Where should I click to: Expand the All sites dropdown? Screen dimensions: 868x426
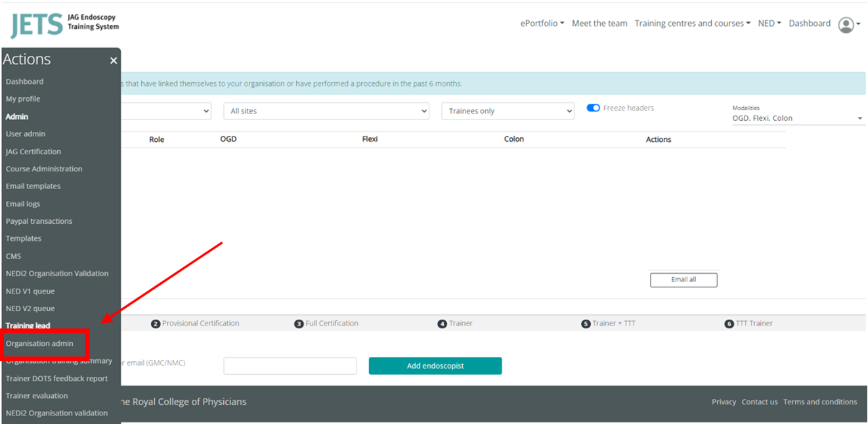[326, 112]
